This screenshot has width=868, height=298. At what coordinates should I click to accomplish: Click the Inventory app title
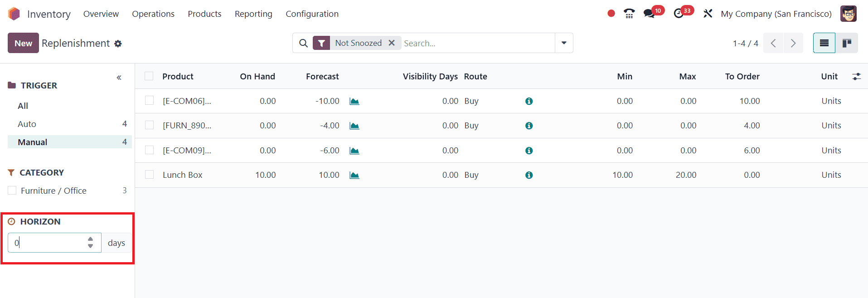click(49, 14)
